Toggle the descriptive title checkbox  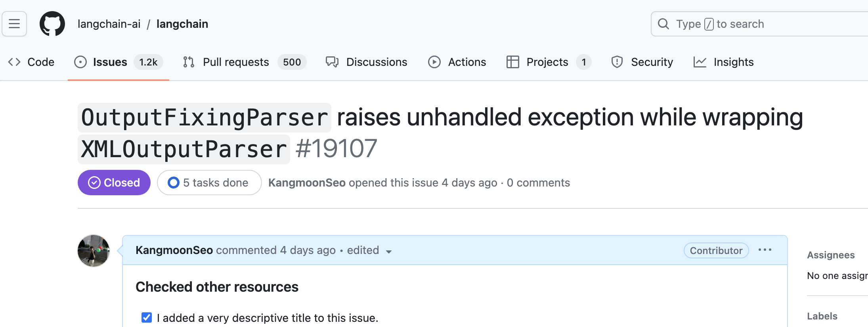(x=146, y=317)
